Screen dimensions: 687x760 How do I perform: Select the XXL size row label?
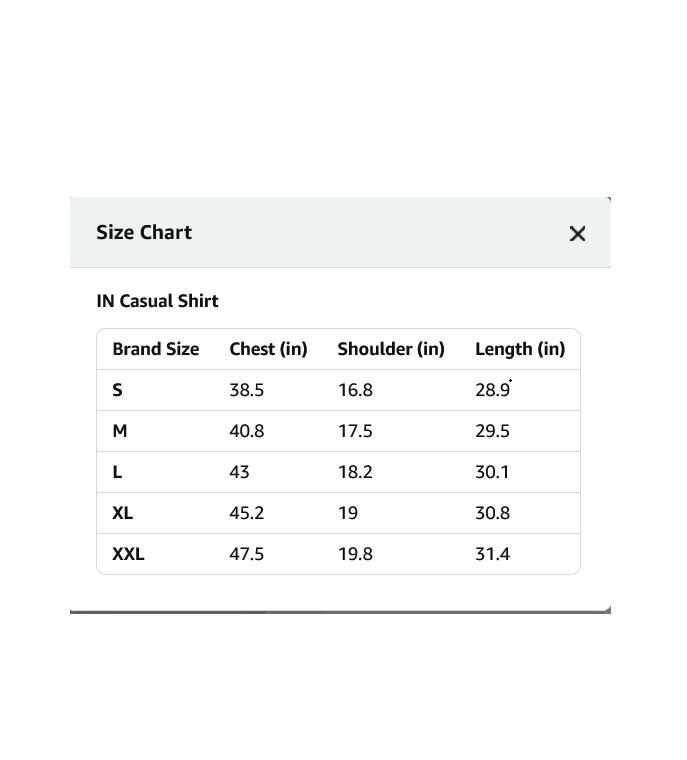point(128,554)
